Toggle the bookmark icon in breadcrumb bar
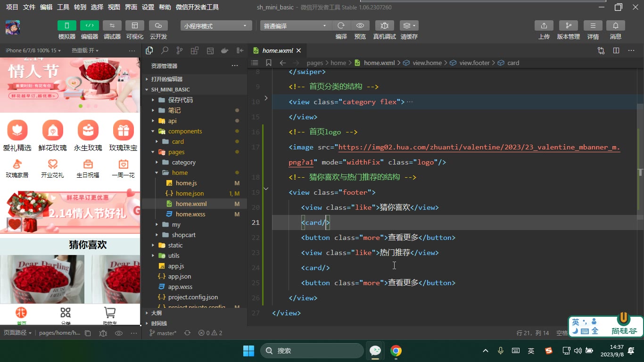Viewport: 644px width, 362px height. 269,63
